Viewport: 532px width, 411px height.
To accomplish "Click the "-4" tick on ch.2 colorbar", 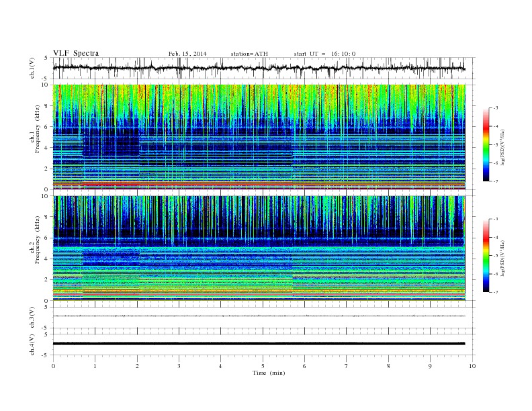I will tap(496, 237).
